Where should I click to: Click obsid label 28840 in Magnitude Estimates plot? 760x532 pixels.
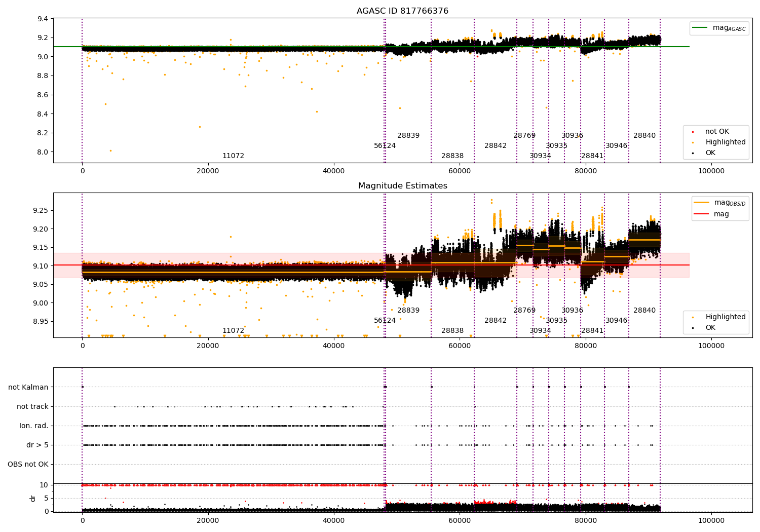click(644, 311)
